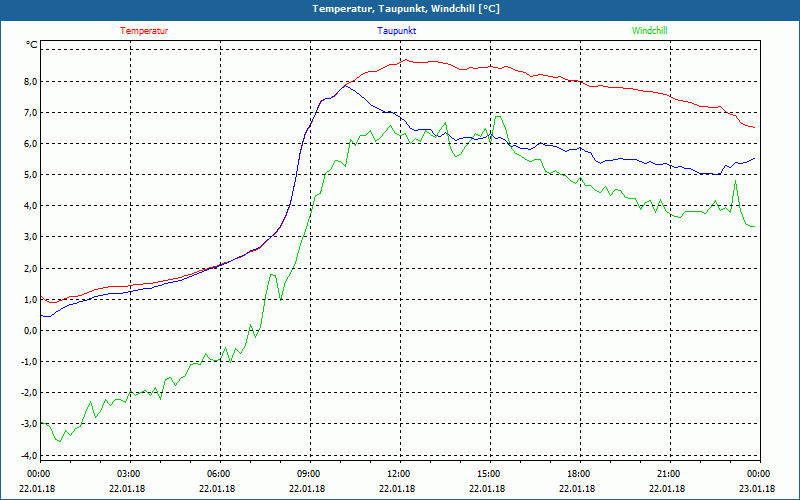Select the blue 'Taupunkt' legend label

[396, 31]
